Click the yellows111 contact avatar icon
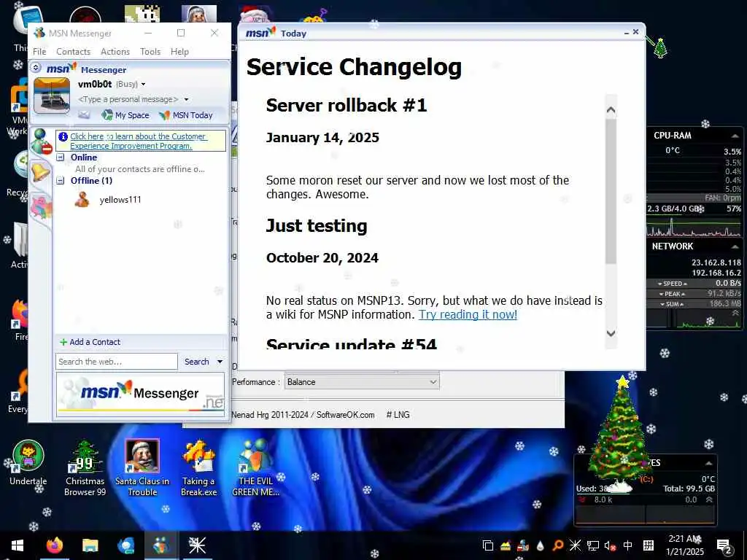 pyautogui.click(x=82, y=200)
